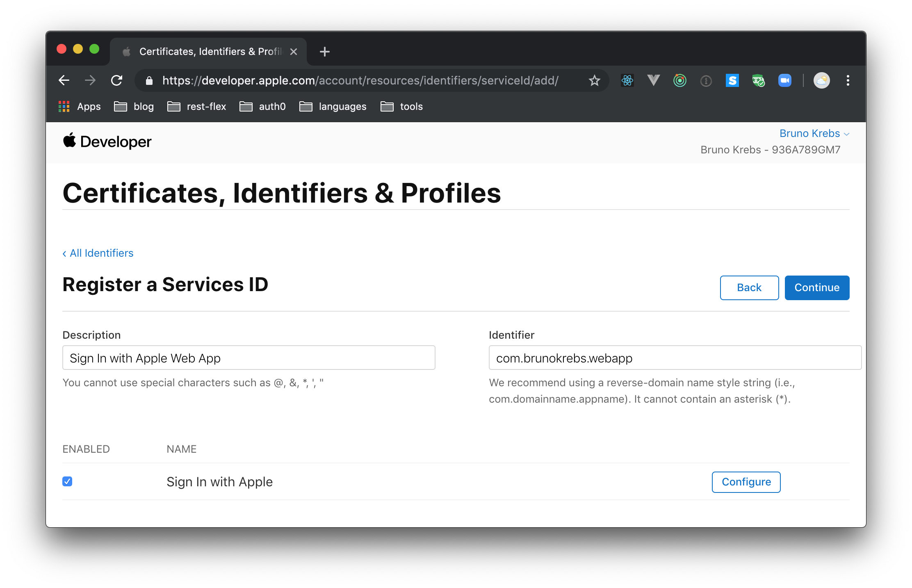Image resolution: width=912 pixels, height=588 pixels.
Task: Click the Bruno Krebs - 936A789GM7 team text
Action: click(770, 150)
